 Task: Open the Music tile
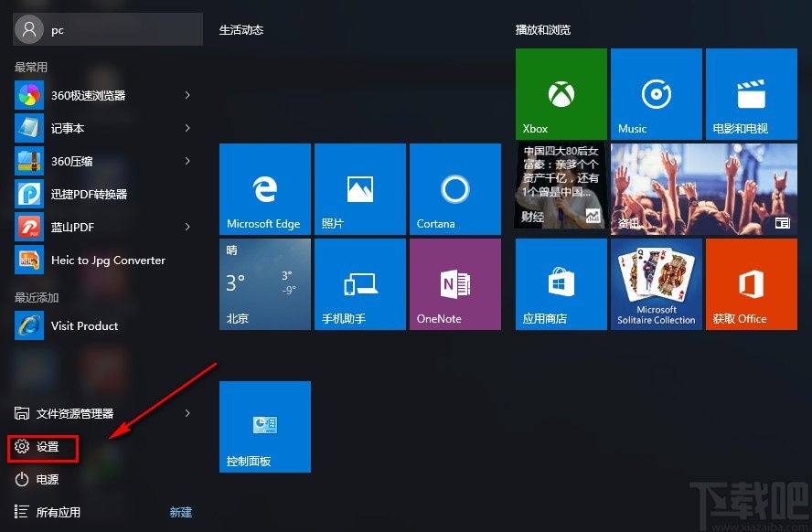coord(656,93)
